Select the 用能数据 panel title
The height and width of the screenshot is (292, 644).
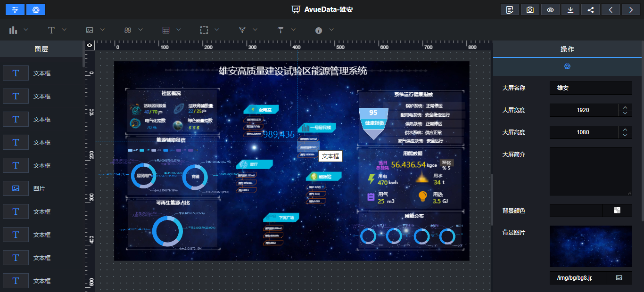(413, 154)
